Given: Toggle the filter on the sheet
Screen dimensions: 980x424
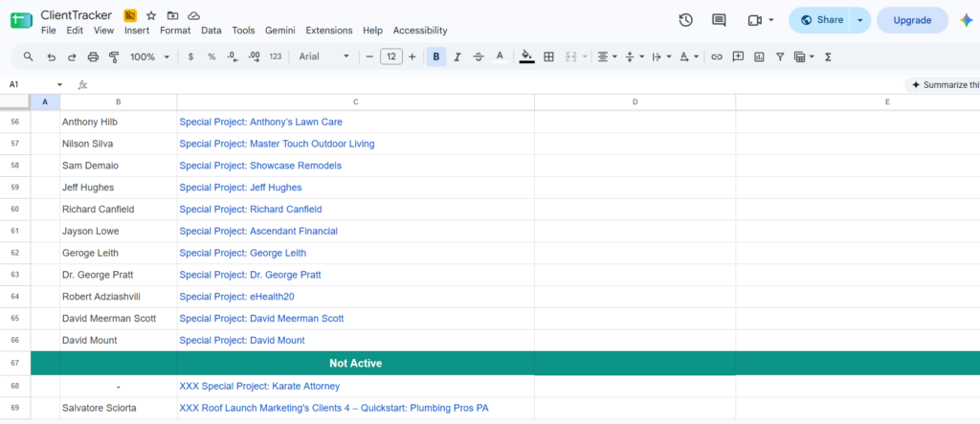Looking at the screenshot, I should (x=780, y=56).
